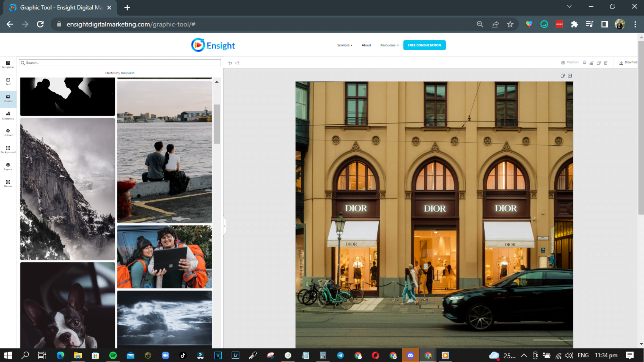This screenshot has width=644, height=362.
Task: Open the Layers panel
Action: [x=8, y=167]
